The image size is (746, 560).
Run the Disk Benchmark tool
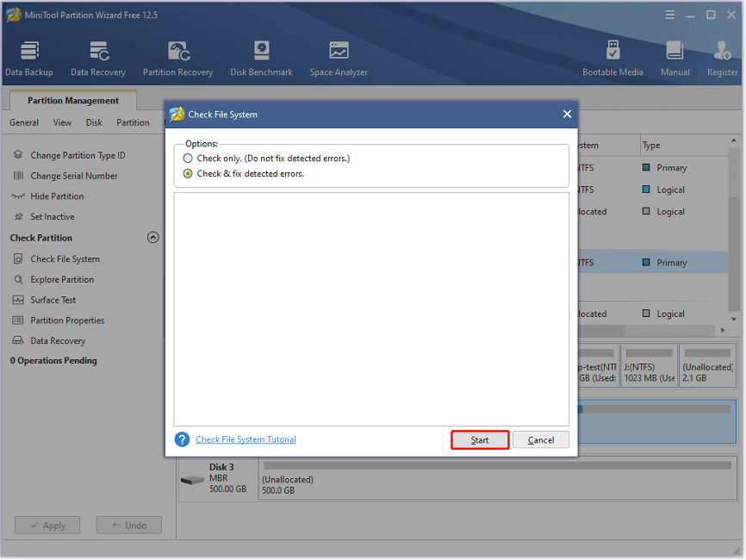[x=261, y=56]
